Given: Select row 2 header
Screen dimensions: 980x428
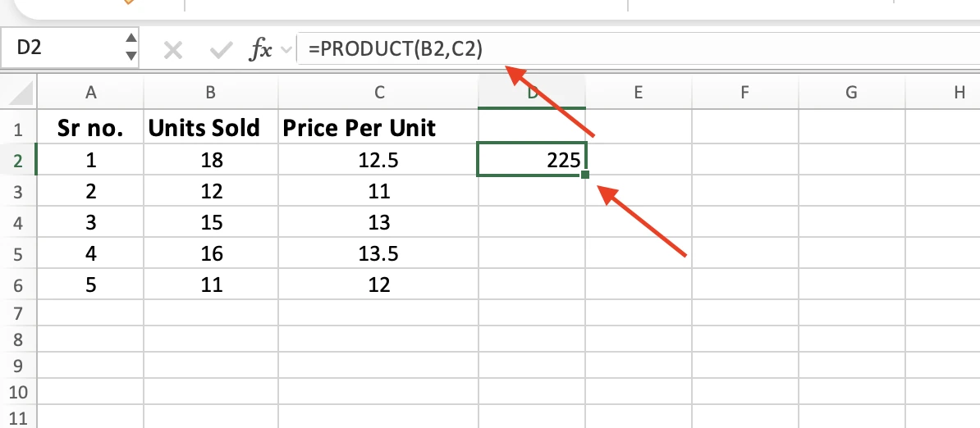Looking at the screenshot, I should 18,161.
